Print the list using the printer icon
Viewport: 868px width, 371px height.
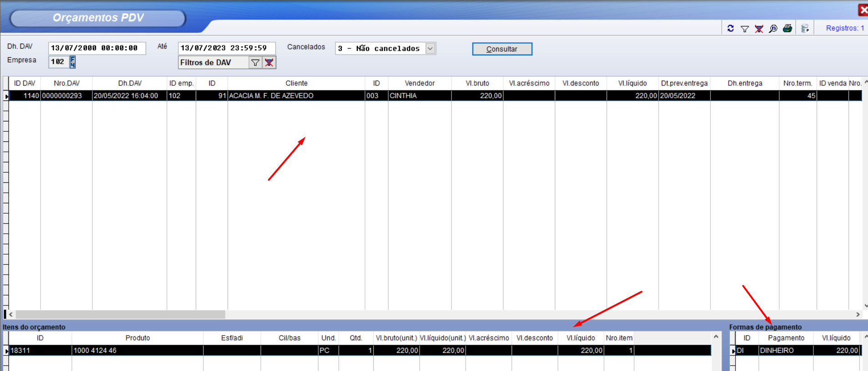pyautogui.click(x=787, y=29)
